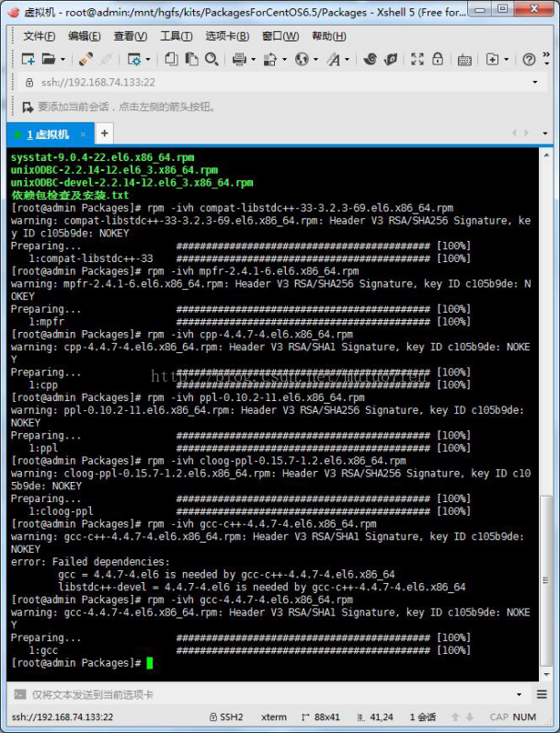Click the Xftp swirl icon
560x733 pixels.
[371, 60]
